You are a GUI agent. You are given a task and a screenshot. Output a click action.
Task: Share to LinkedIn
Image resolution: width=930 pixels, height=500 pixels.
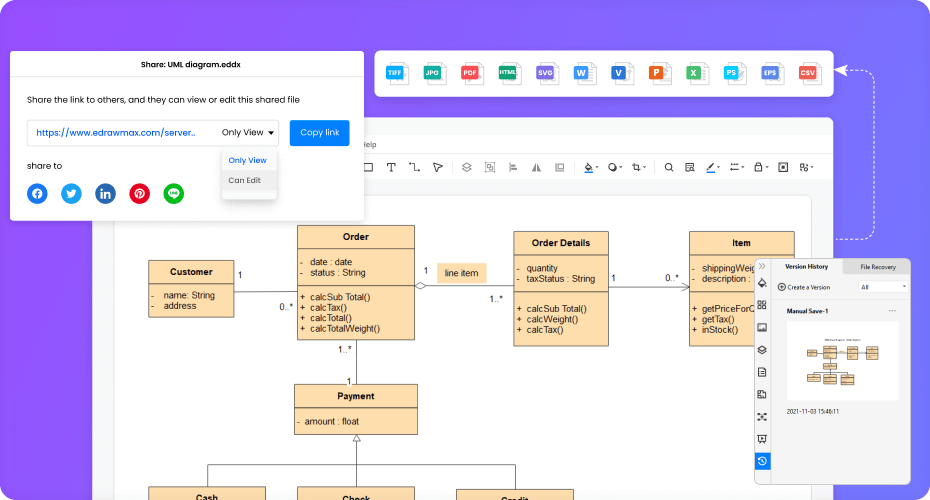click(x=106, y=193)
